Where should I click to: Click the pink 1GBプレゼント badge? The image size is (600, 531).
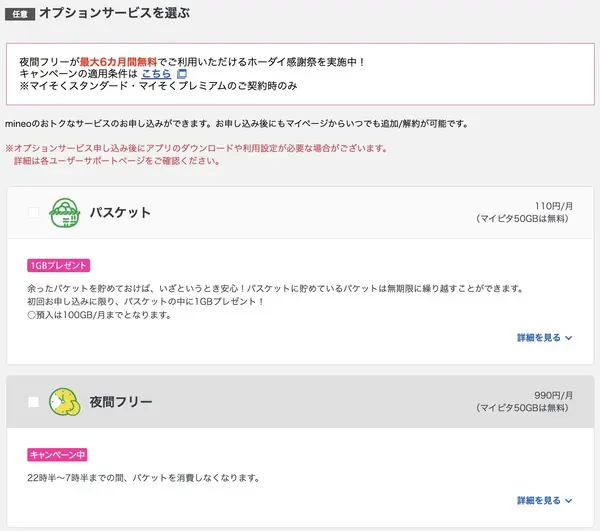point(59,266)
